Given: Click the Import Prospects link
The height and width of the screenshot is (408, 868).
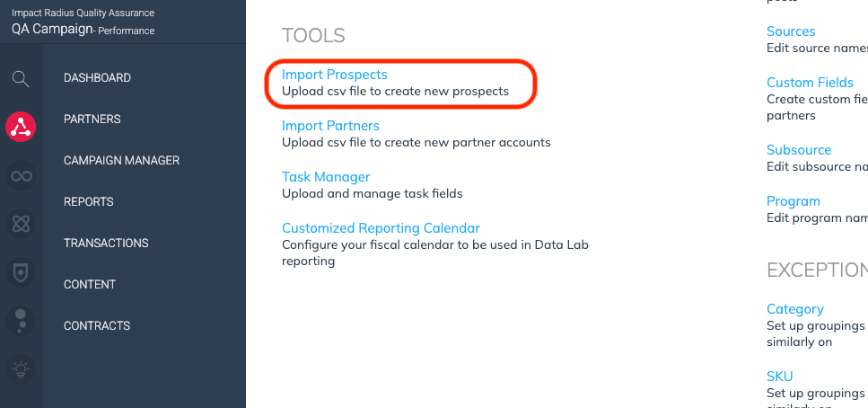Looking at the screenshot, I should tap(334, 75).
